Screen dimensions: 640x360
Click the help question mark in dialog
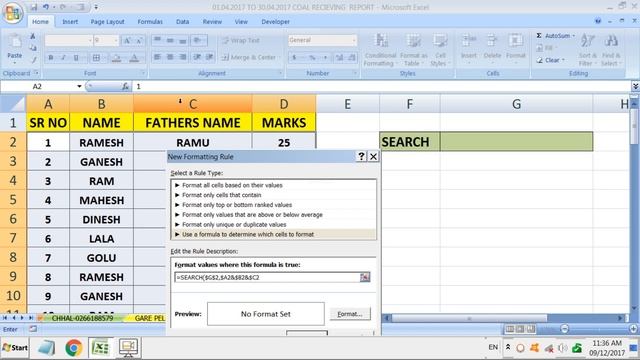click(x=361, y=157)
